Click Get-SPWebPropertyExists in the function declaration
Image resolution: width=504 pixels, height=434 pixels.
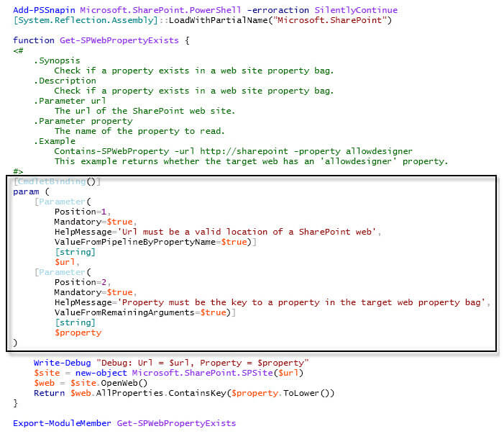tap(119, 40)
